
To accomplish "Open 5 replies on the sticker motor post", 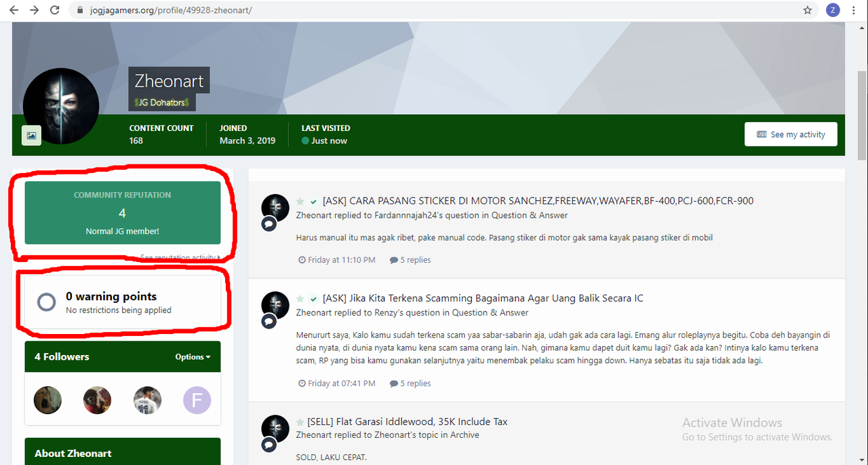I will pos(410,260).
